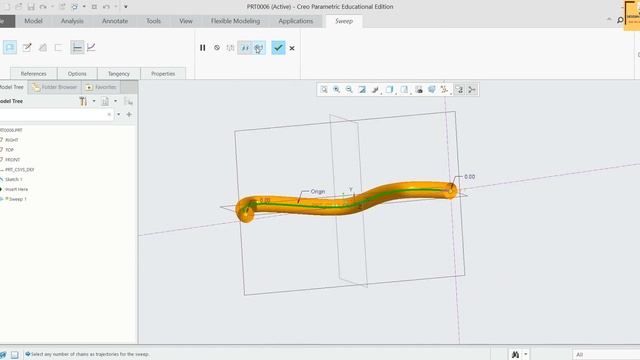The height and width of the screenshot is (360, 640).
Task: Toggle the thin feature icon
Action: [58, 47]
